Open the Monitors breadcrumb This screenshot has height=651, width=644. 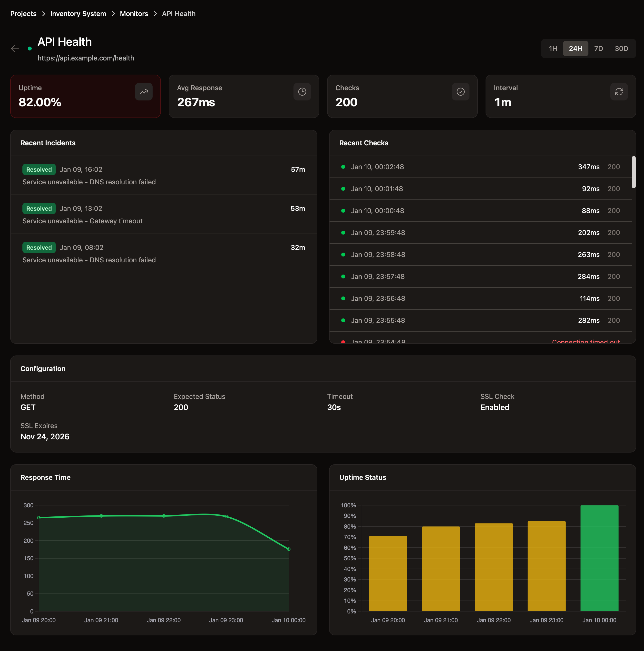(134, 13)
